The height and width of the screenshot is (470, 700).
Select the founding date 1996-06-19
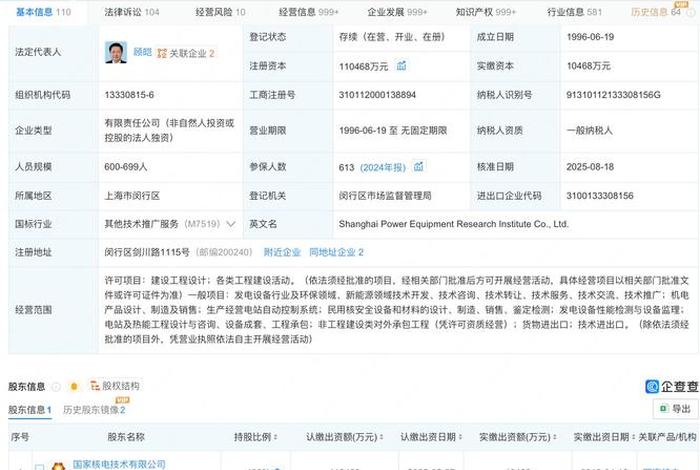(590, 37)
